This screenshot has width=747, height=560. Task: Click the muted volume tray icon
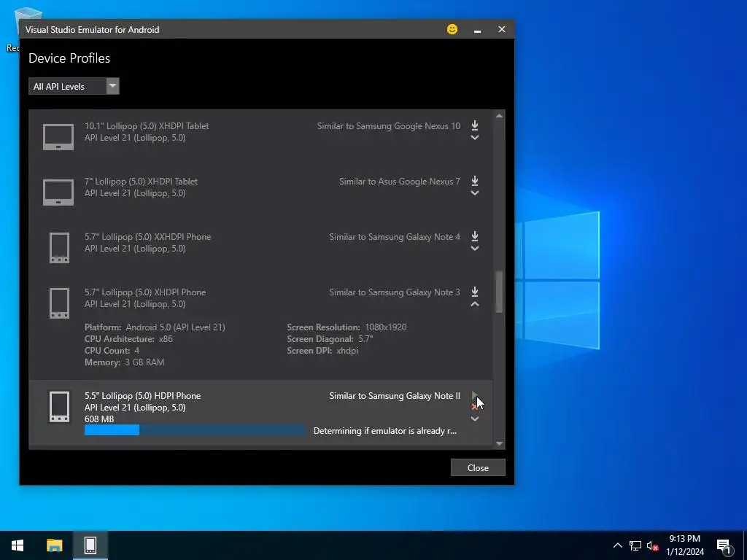[653, 545]
